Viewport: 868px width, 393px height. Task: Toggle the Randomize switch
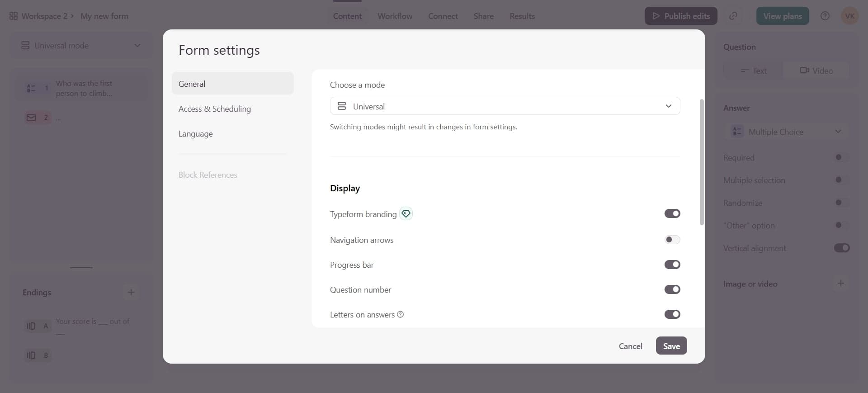(x=842, y=203)
